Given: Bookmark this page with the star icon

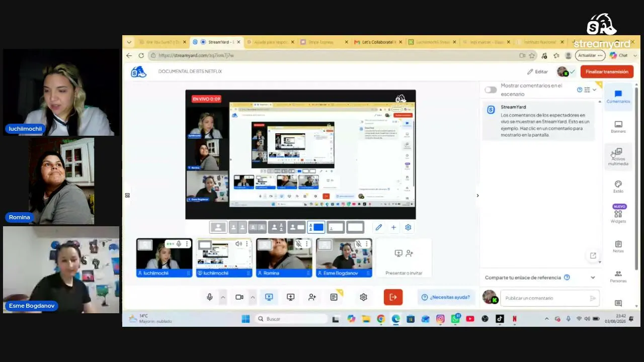Looking at the screenshot, I should pos(532,55).
